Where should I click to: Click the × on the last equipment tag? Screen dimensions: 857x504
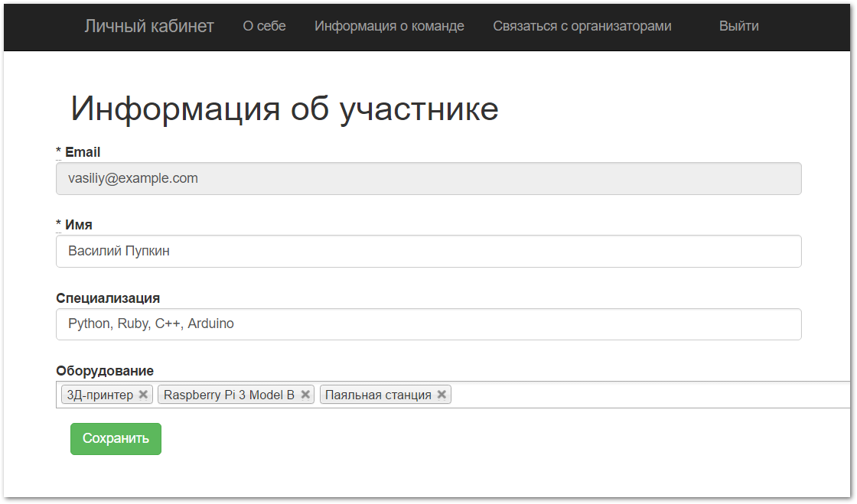click(442, 395)
